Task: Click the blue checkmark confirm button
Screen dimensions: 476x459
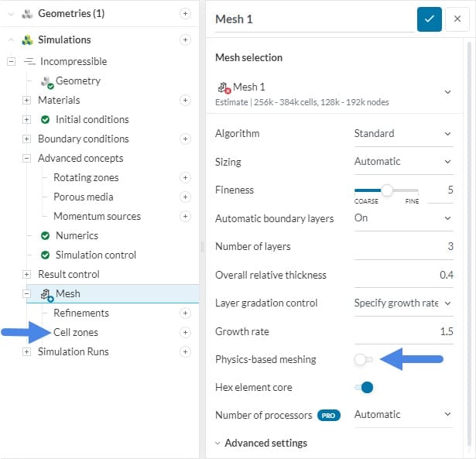Action: pos(429,19)
